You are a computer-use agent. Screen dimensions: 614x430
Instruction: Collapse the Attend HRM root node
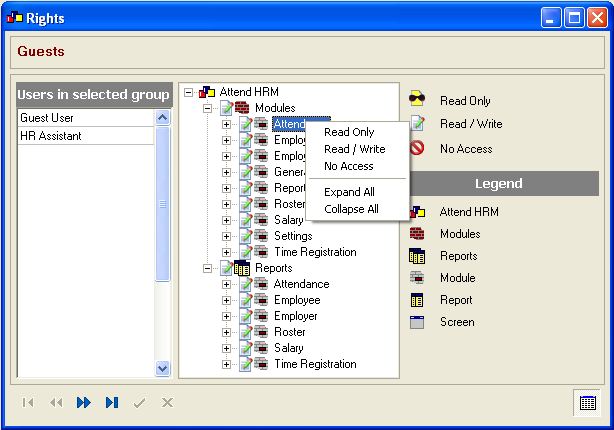[189, 92]
